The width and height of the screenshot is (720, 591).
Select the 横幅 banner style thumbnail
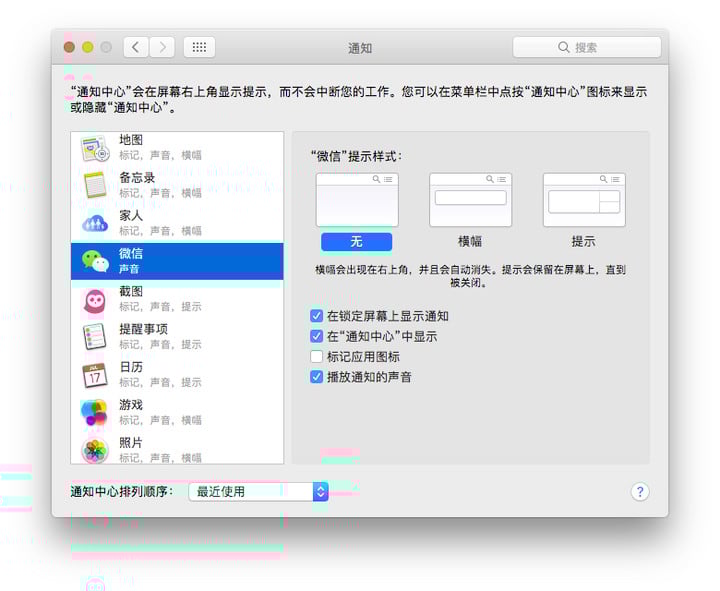pyautogui.click(x=470, y=200)
